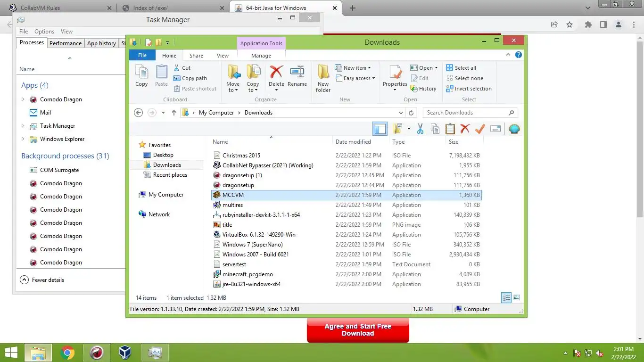Click the Back arrow in Explorer

click(138, 113)
